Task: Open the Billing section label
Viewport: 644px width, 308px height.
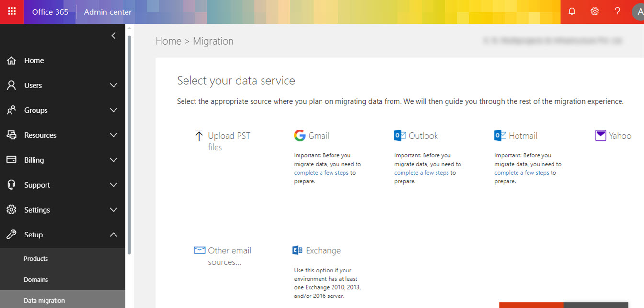Action: [34, 160]
